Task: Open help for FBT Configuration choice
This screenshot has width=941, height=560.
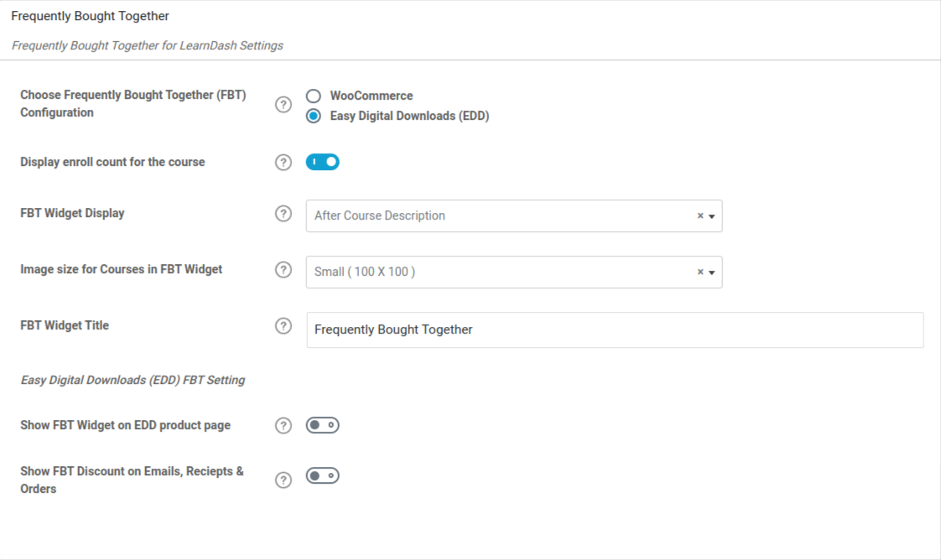Action: (283, 105)
